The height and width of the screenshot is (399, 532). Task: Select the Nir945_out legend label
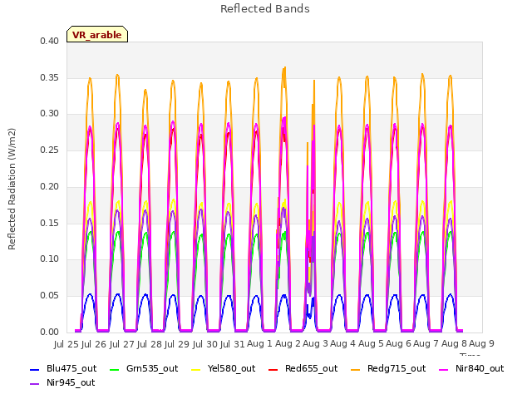point(71,383)
